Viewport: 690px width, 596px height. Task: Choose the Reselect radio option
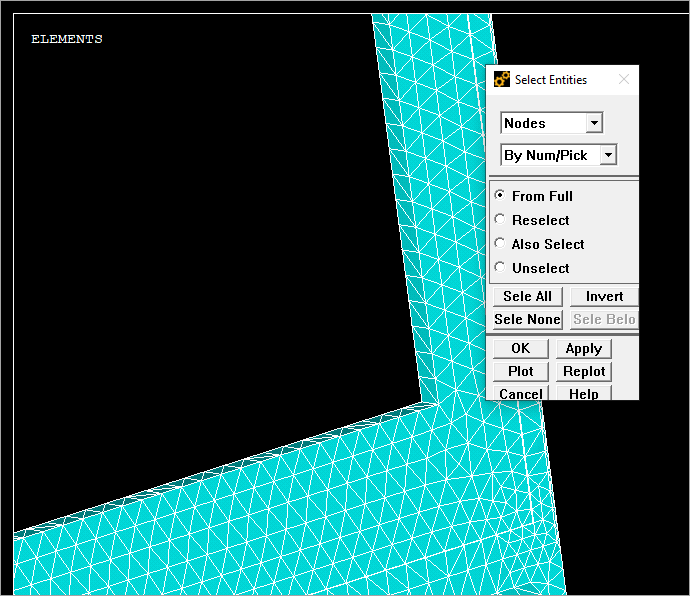point(500,220)
